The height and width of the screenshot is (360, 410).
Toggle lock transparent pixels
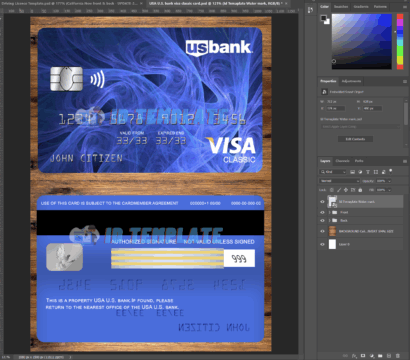332,190
